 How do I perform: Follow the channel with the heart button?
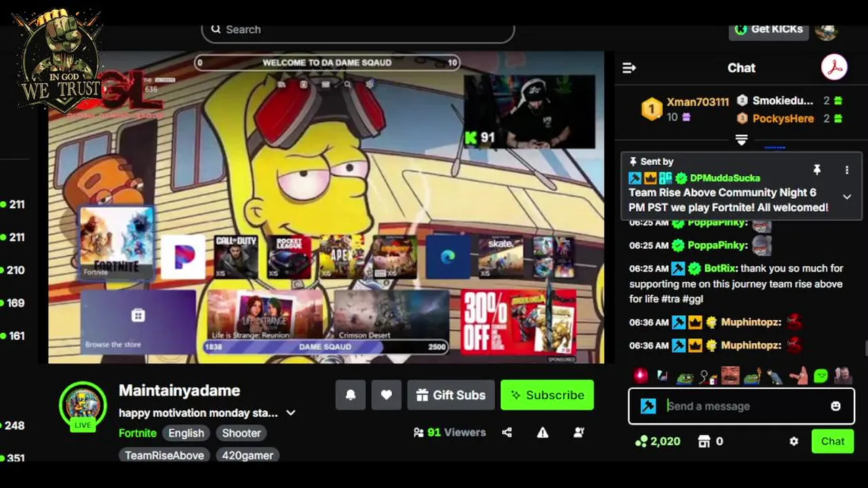pos(386,395)
